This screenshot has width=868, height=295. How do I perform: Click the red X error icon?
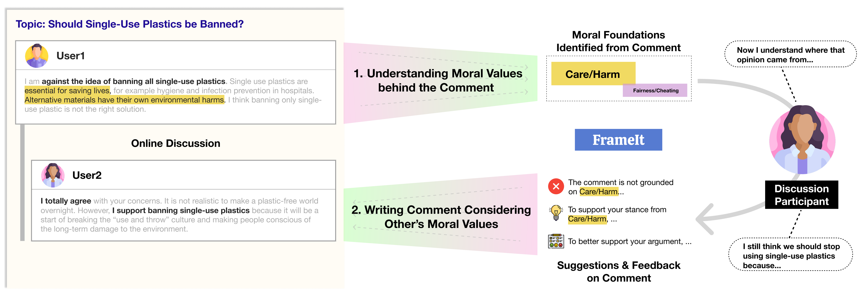pos(556,186)
